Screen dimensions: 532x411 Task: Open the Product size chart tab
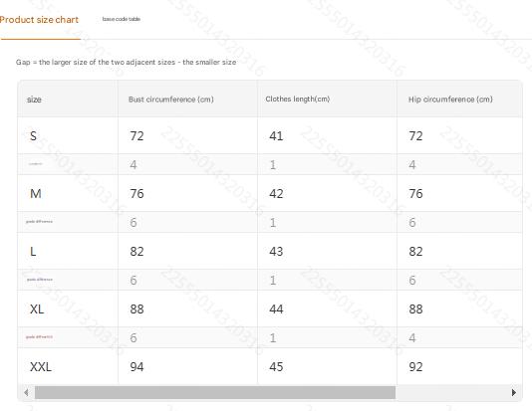[39, 20]
